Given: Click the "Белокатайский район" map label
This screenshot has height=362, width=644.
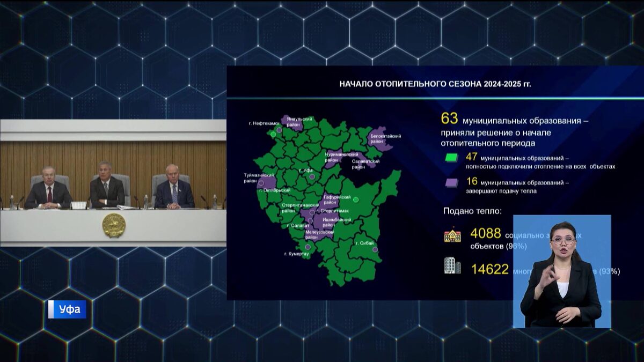Looking at the screenshot, I should 385,138.
